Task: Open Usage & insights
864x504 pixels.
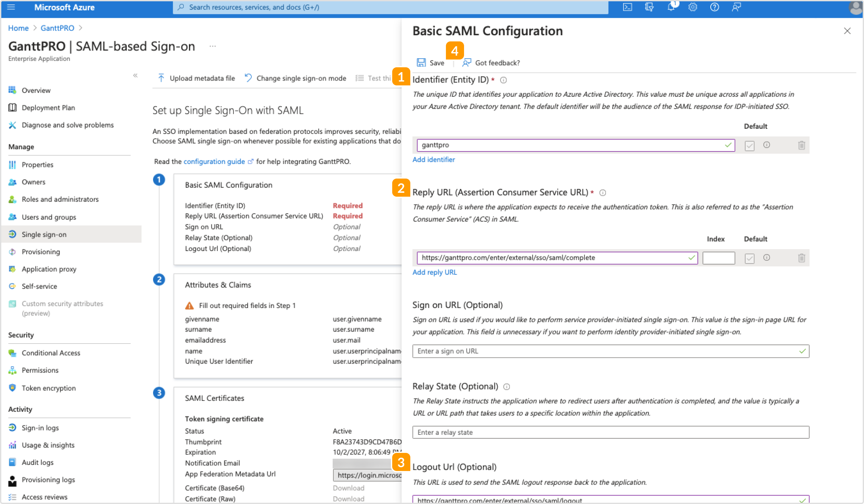Action: pos(48,445)
